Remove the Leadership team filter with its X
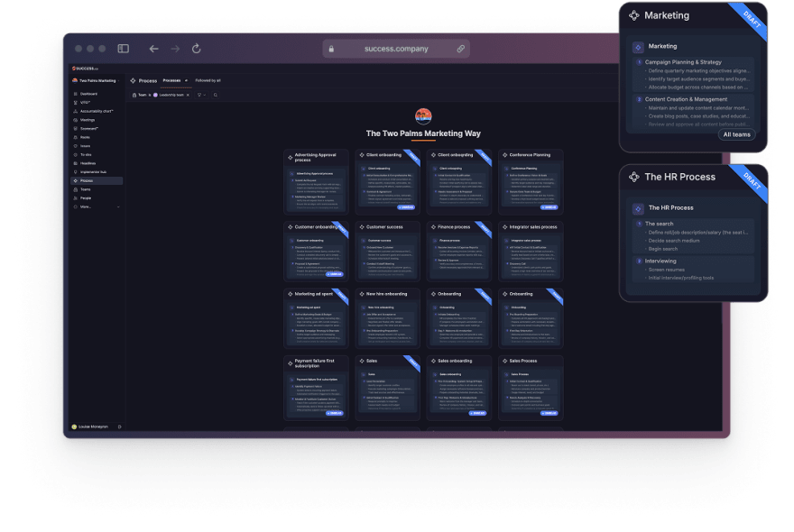 point(188,96)
